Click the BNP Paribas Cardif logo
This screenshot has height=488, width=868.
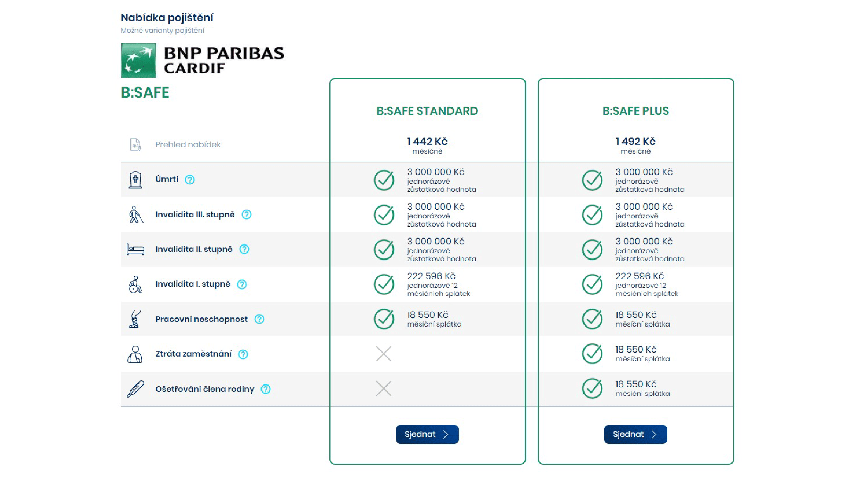click(x=202, y=61)
